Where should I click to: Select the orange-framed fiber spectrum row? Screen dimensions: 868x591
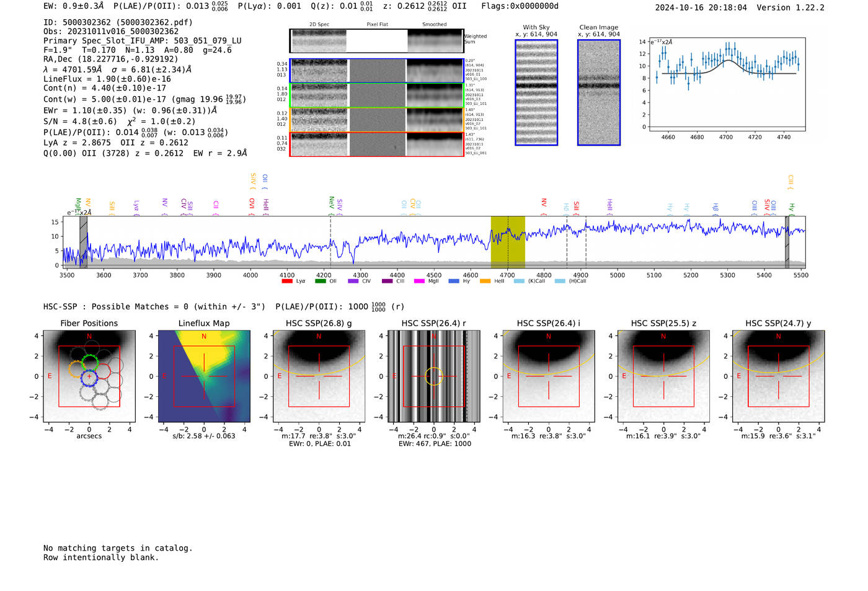click(376, 120)
